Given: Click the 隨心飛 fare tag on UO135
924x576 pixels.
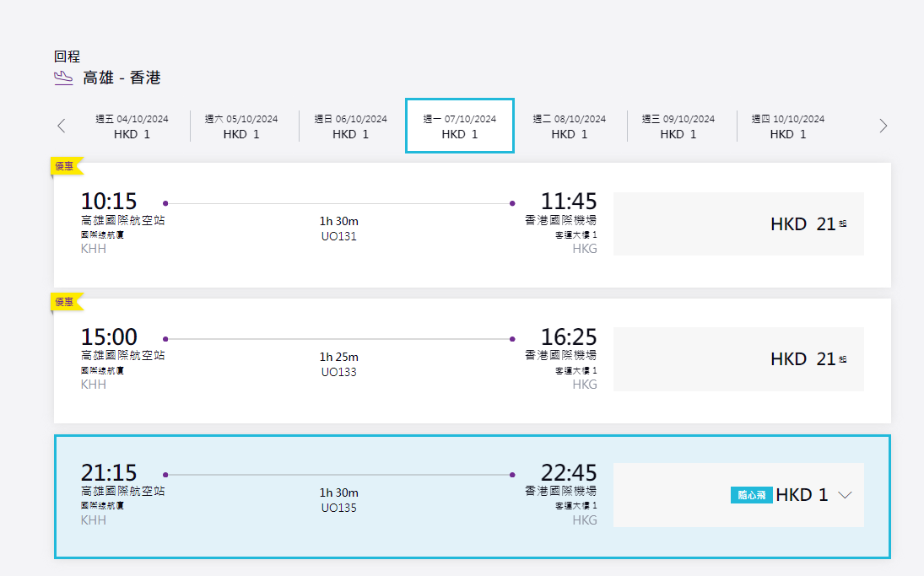Looking at the screenshot, I should tap(751, 495).
